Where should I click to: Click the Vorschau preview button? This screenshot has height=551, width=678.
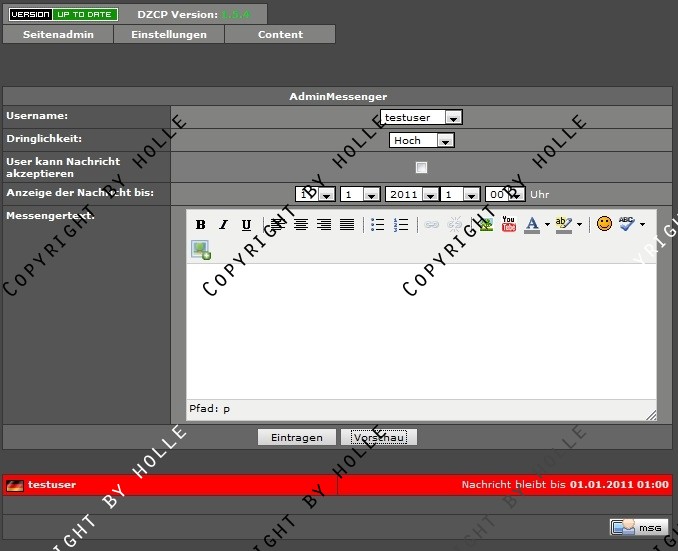[x=378, y=438]
